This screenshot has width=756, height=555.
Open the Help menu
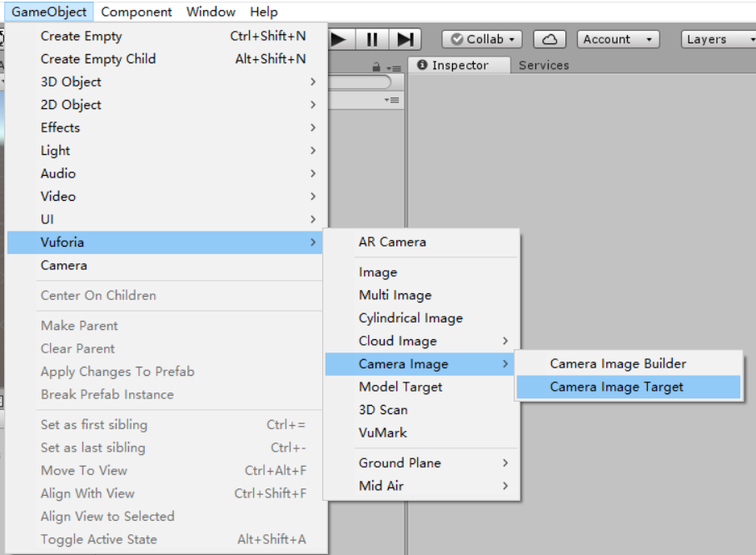pos(264,12)
